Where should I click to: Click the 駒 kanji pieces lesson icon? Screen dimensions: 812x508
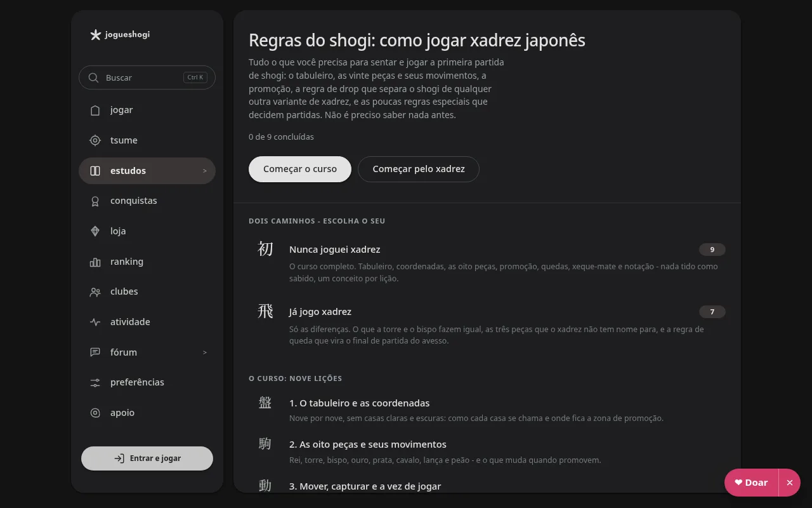(265, 444)
